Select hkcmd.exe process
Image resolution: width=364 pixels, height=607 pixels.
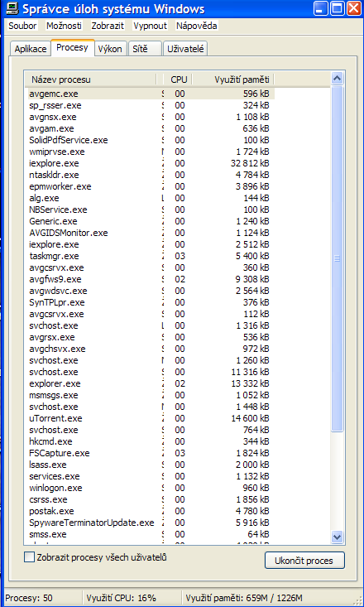coord(151,441)
